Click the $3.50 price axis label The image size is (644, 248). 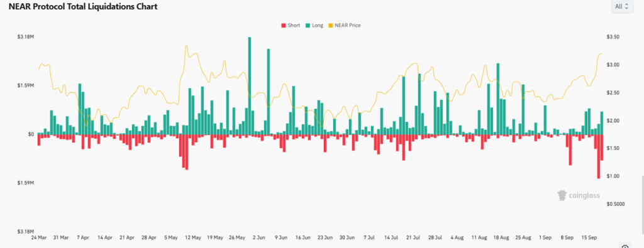(x=613, y=37)
